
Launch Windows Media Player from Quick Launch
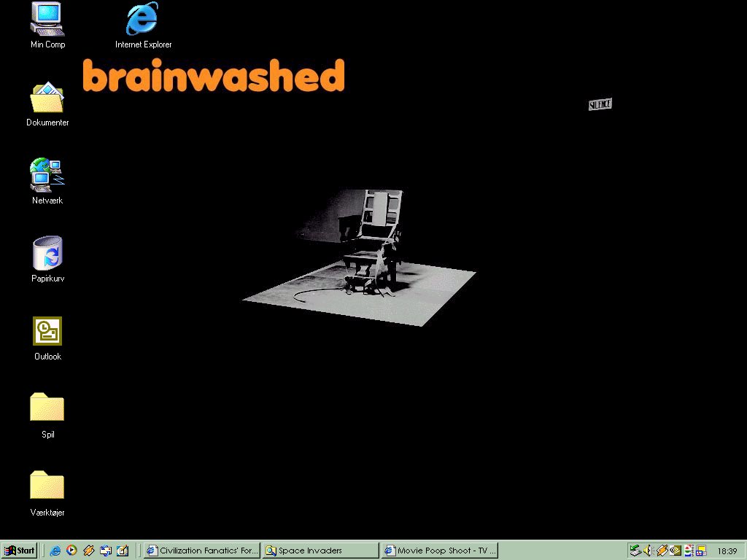tap(71, 551)
